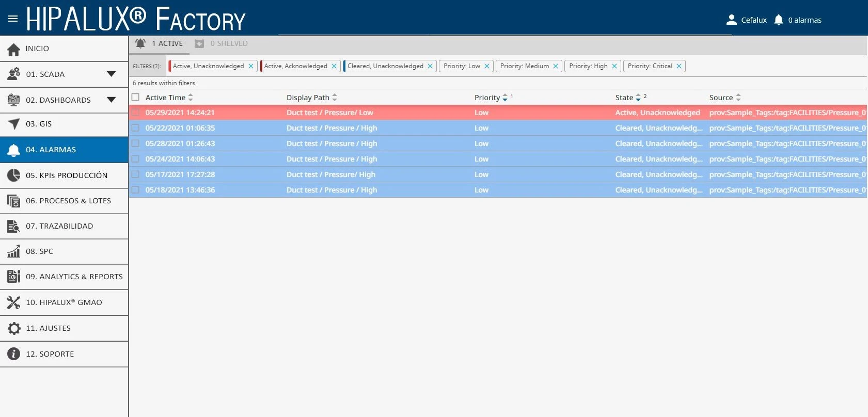Viewport: 868px width, 417px height.
Task: Click the Ajustes gear icon
Action: [x=14, y=328]
